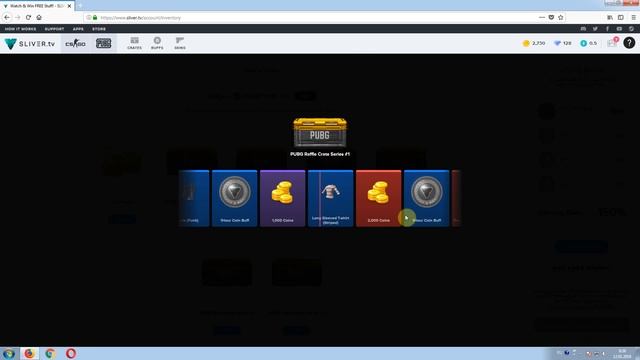Open the browser home page icon
640x360 pixels.
pyautogui.click(x=39, y=18)
